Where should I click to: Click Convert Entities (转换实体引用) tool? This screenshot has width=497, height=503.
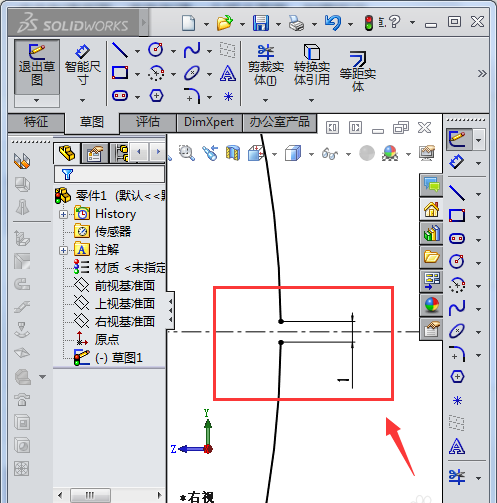(x=312, y=65)
